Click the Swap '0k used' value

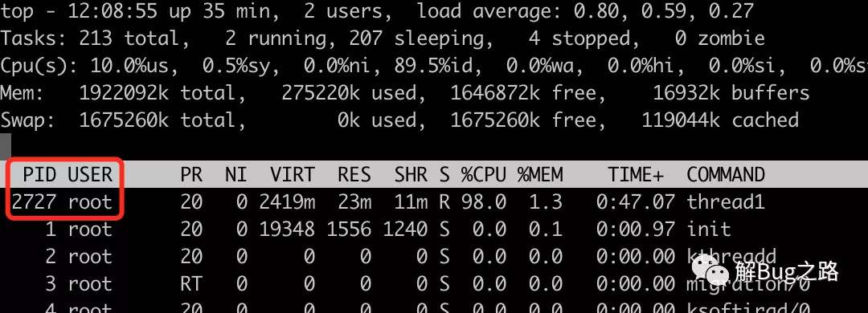(377, 120)
